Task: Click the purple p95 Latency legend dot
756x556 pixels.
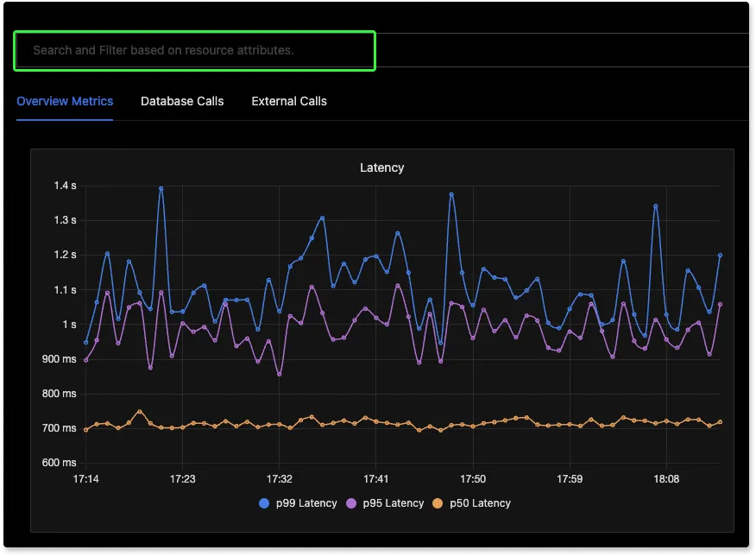Action: point(355,503)
